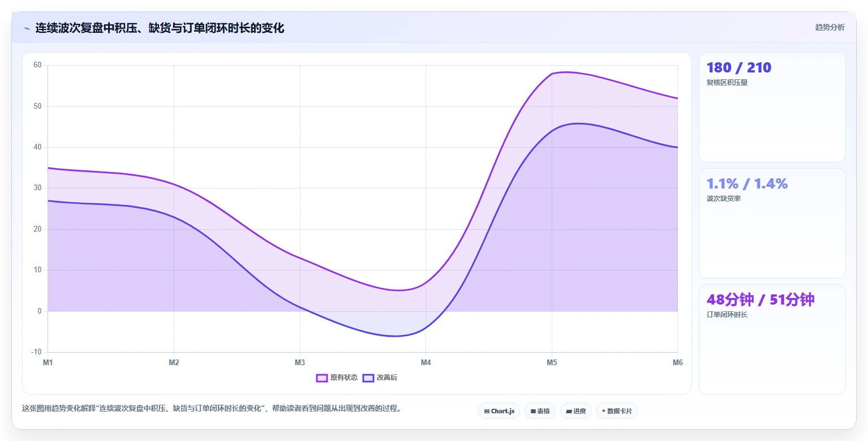Click the 60 y-axis tick label
868x441 pixels.
(38, 65)
